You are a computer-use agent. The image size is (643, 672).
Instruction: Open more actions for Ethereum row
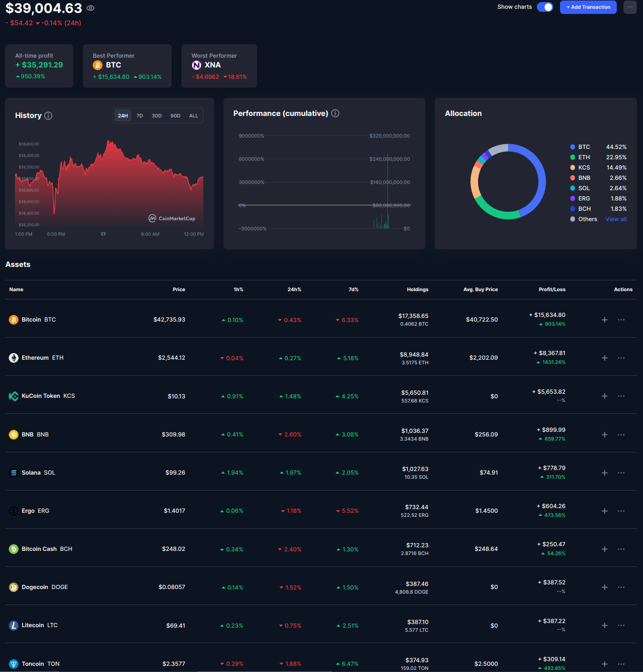click(x=621, y=358)
